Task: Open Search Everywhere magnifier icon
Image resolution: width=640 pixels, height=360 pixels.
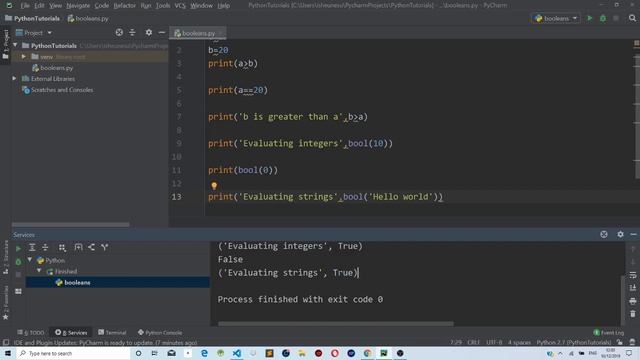Action: pyautogui.click(x=632, y=18)
